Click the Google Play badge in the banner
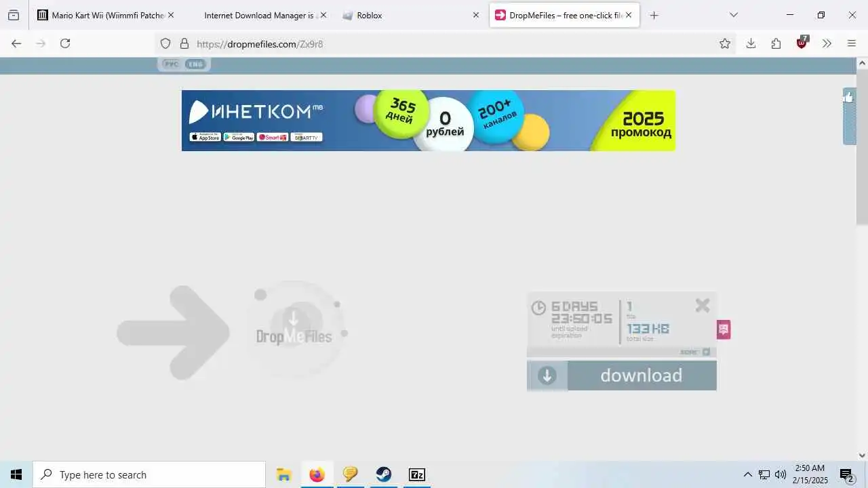The image size is (868, 488). (239, 137)
